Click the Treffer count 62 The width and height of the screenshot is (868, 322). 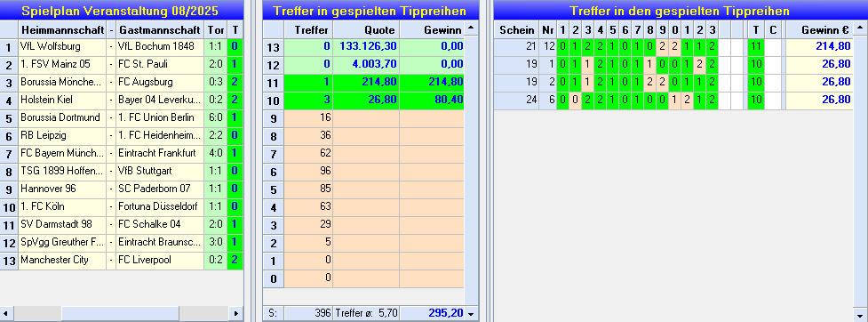point(308,154)
